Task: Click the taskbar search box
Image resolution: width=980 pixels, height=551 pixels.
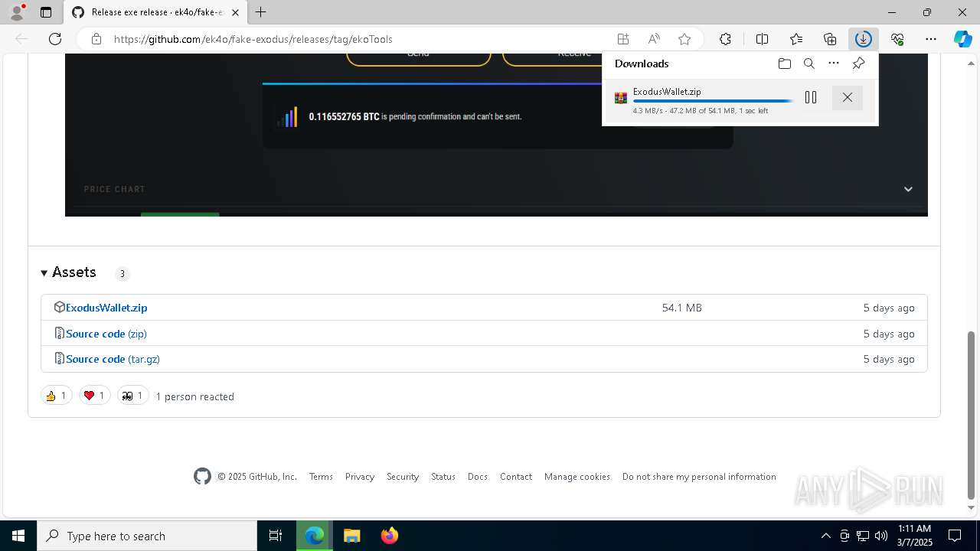Action: (147, 536)
